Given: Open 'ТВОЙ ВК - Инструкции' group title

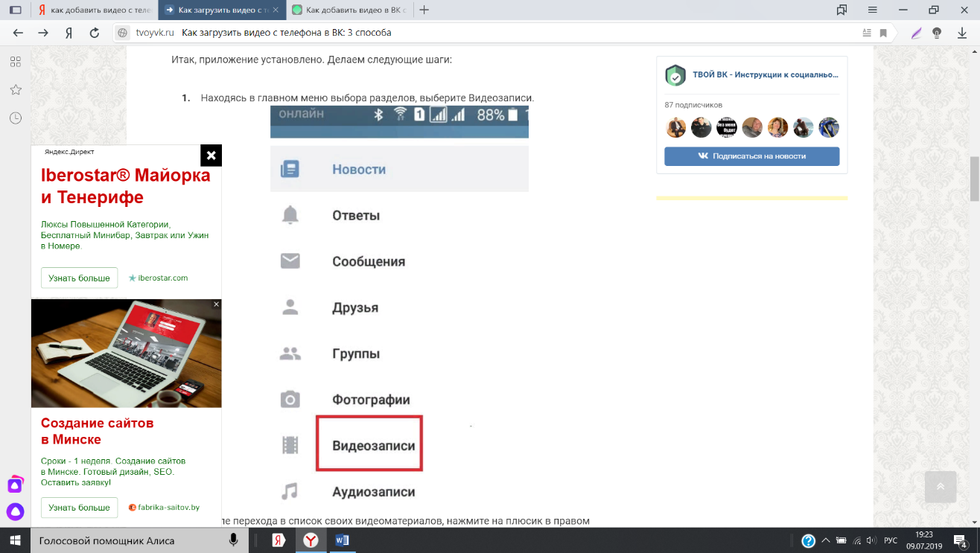Looking at the screenshot, I should pos(766,75).
